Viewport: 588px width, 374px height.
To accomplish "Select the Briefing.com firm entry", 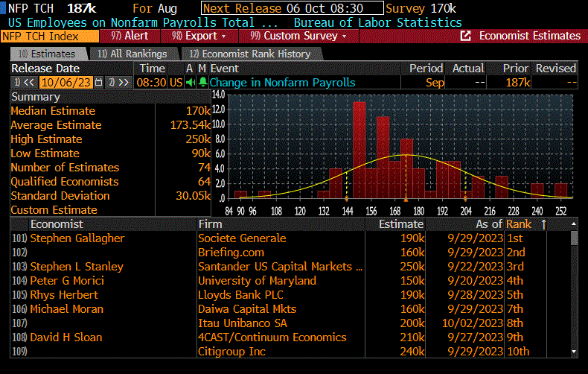I will [x=231, y=253].
